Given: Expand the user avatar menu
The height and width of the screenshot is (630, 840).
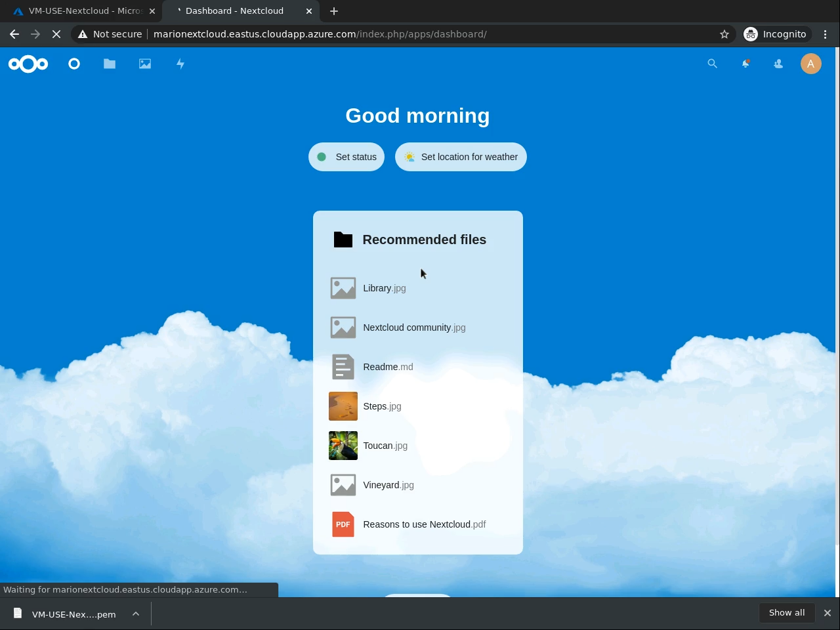Looking at the screenshot, I should click(x=810, y=64).
